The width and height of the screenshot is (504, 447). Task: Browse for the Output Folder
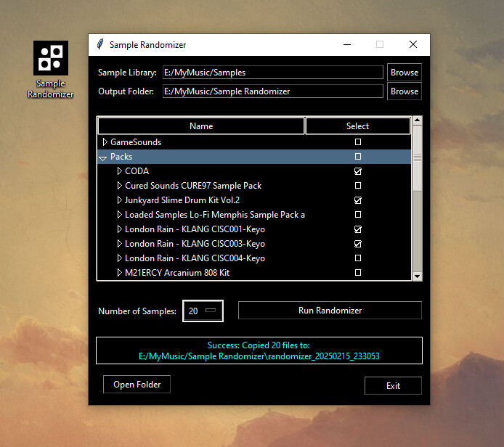405,91
